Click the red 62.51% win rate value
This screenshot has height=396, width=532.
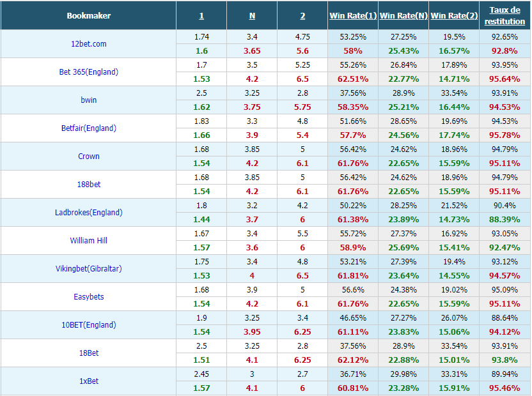[353, 79]
